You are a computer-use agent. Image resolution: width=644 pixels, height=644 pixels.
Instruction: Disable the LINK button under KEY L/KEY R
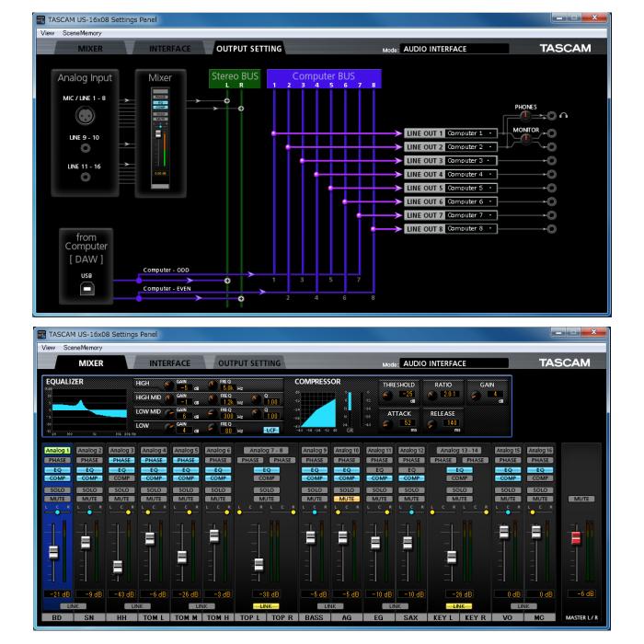pos(459,606)
